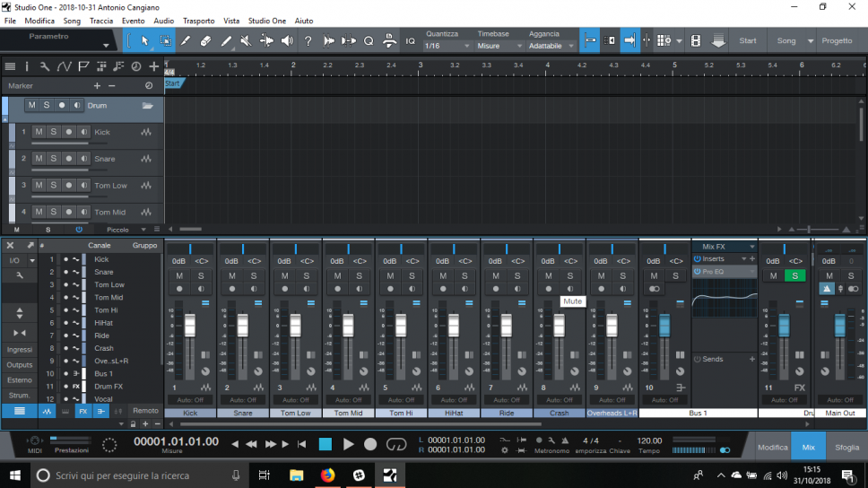This screenshot has width=868, height=488.
Task: Click the Sfoglia button
Action: [846, 446]
